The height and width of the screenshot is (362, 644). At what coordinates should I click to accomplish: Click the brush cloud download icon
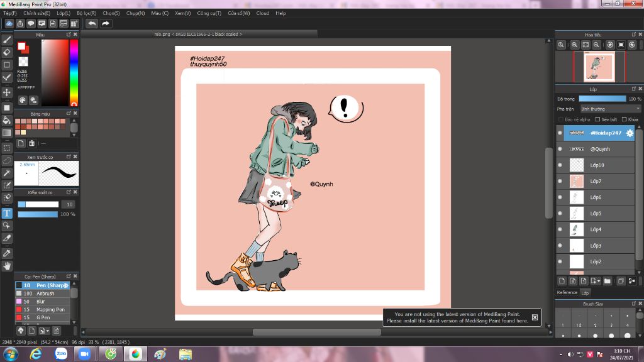click(x=21, y=331)
